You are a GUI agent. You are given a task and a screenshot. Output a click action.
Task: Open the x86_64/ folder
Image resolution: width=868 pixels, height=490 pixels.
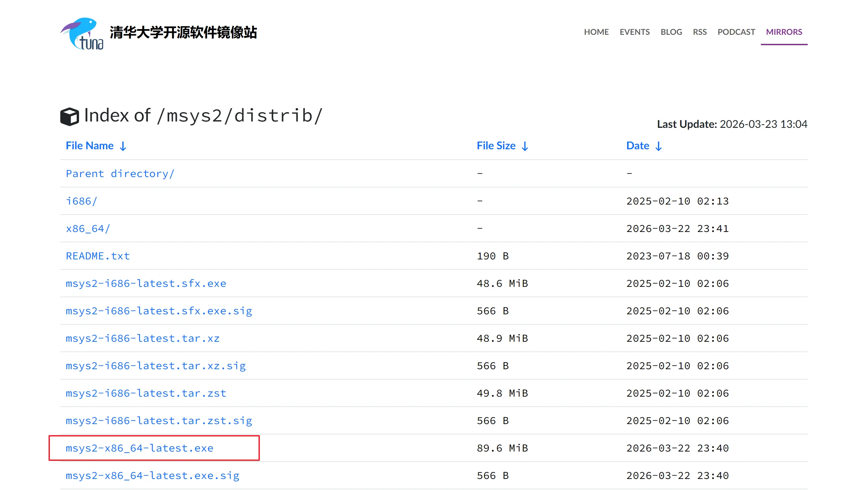coord(88,229)
